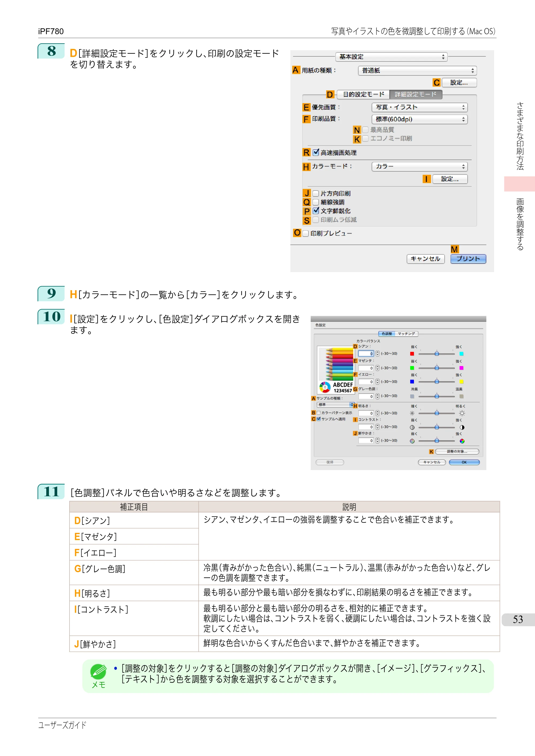Viewport: 535px width, 756px height.
Task: Click the vivid rainbow saturation icon
Action: point(462,441)
